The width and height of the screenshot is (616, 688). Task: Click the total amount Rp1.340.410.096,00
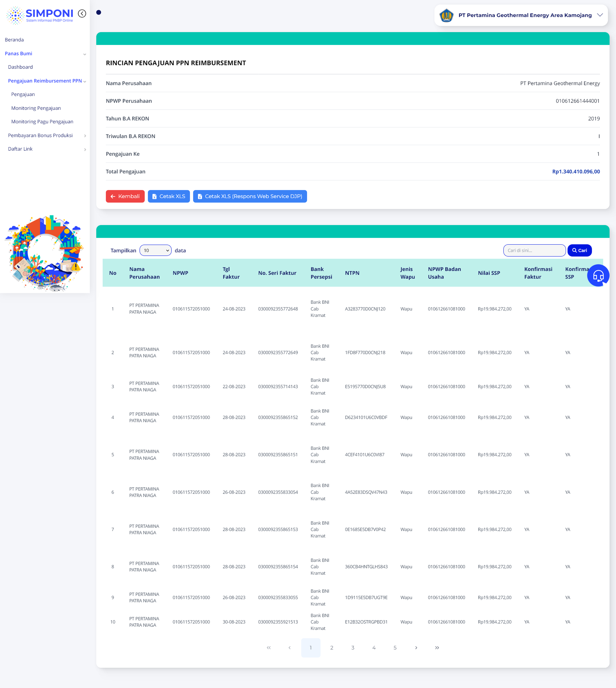(x=576, y=172)
